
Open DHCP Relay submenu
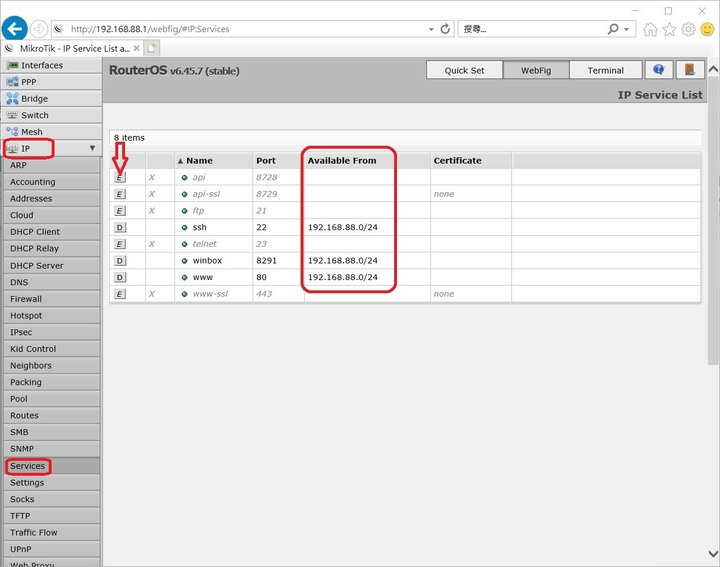pyautogui.click(x=51, y=248)
